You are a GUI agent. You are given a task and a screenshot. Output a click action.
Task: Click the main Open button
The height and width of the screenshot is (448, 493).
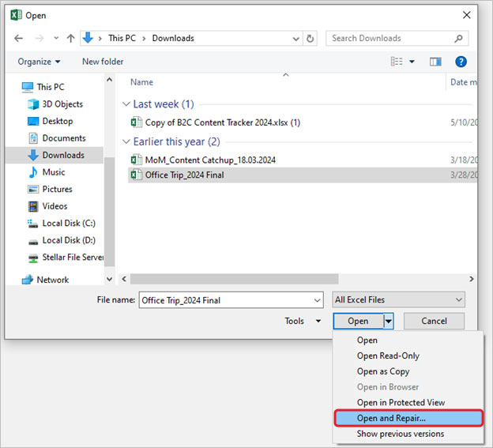358,321
